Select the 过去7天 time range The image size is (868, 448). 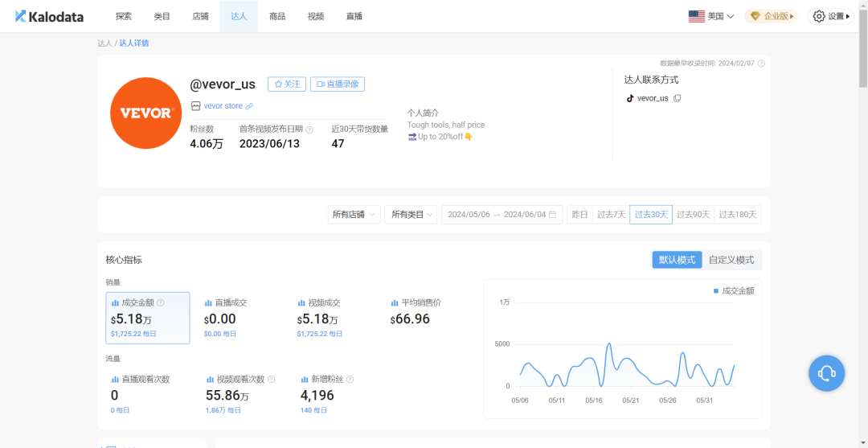pyautogui.click(x=611, y=215)
